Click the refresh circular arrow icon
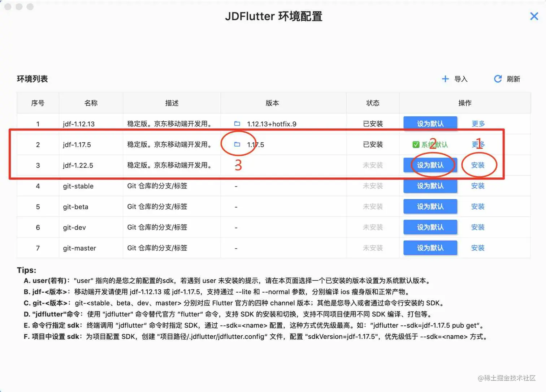This screenshot has height=392, width=546. click(498, 79)
